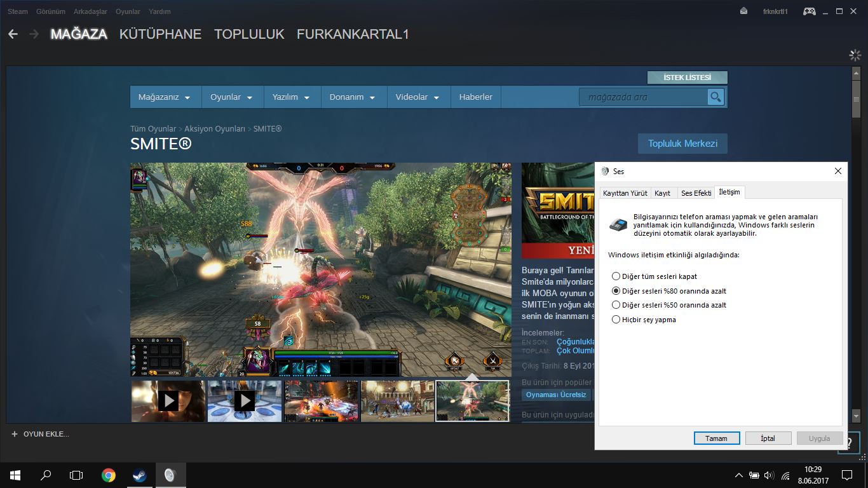
Task: Open the Wi-Fi network tray icon
Action: point(786,475)
